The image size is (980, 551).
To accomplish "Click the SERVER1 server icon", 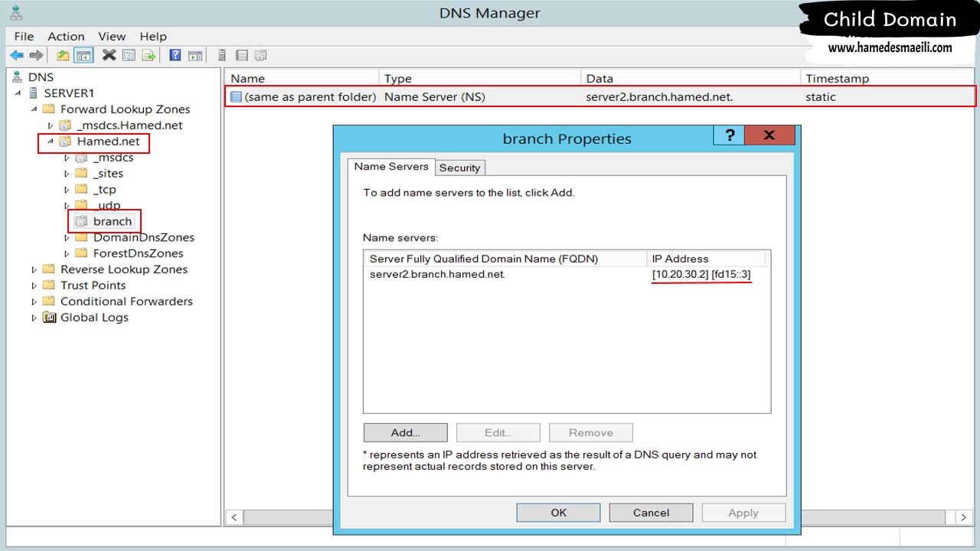I will (x=33, y=93).
